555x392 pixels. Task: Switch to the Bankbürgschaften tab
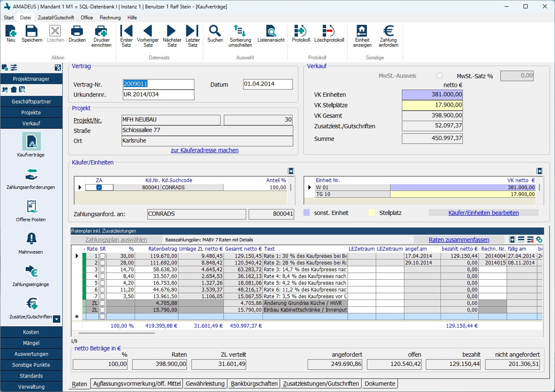[x=254, y=384]
